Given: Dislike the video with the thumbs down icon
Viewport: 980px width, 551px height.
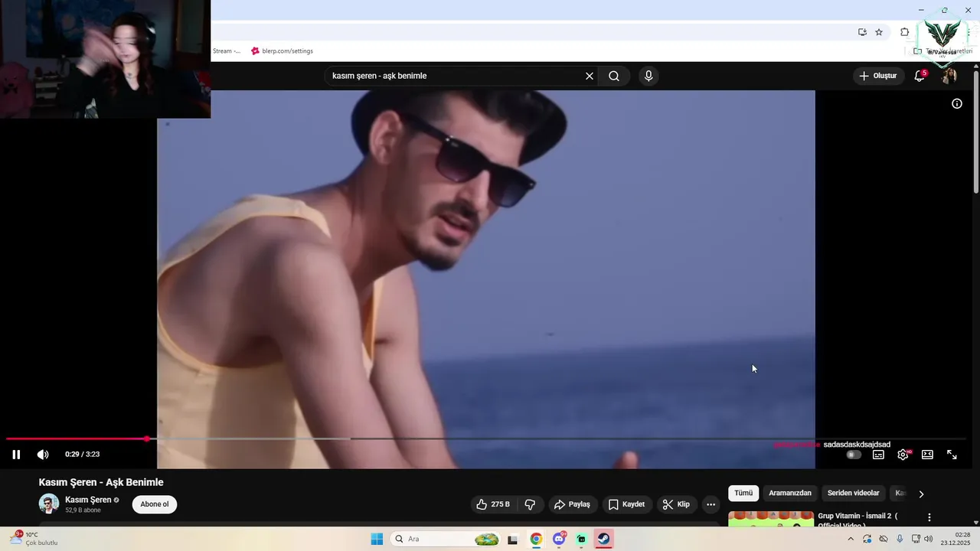Looking at the screenshot, I should 530,504.
